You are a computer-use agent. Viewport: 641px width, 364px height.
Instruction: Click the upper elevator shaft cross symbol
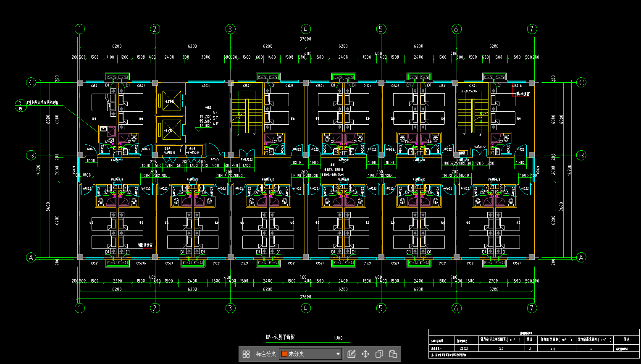[171, 101]
